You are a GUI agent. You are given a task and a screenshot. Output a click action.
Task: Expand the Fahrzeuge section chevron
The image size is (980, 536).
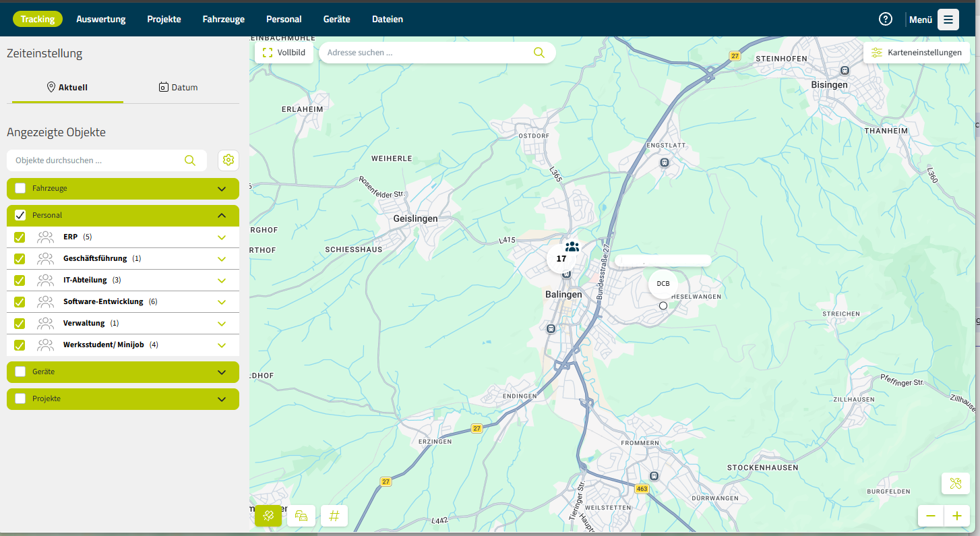(222, 189)
